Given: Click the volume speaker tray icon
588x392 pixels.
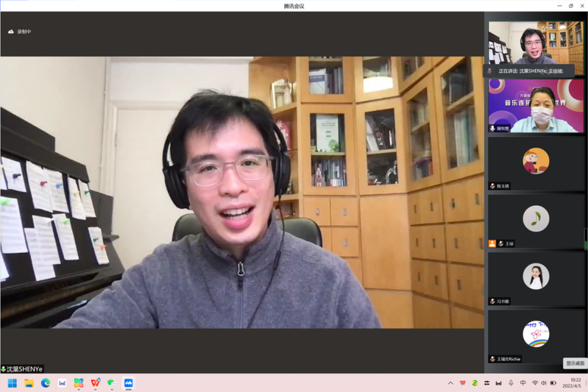Looking at the screenshot, I should pos(544,383).
